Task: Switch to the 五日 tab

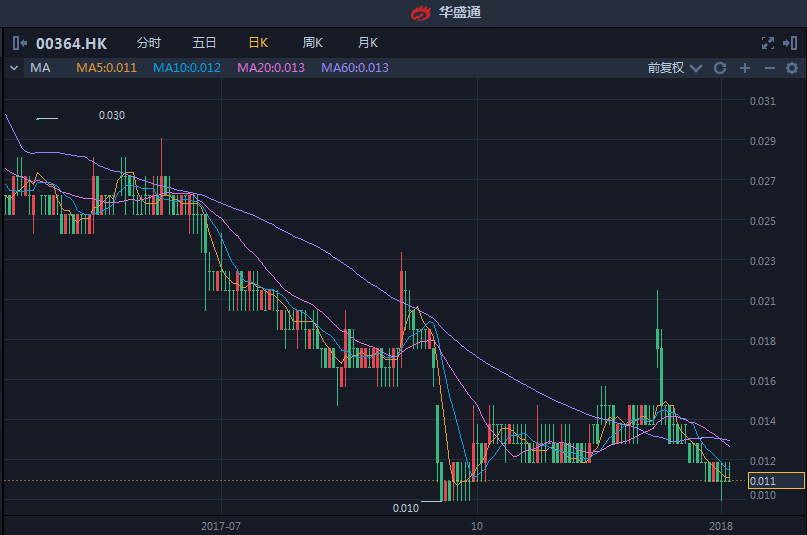Action: tap(204, 43)
